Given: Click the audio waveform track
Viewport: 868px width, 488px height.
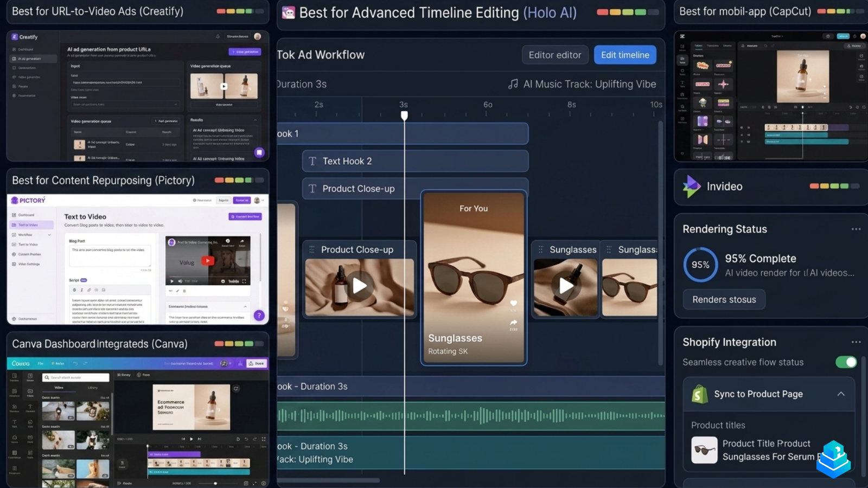Looking at the screenshot, I should click(471, 416).
